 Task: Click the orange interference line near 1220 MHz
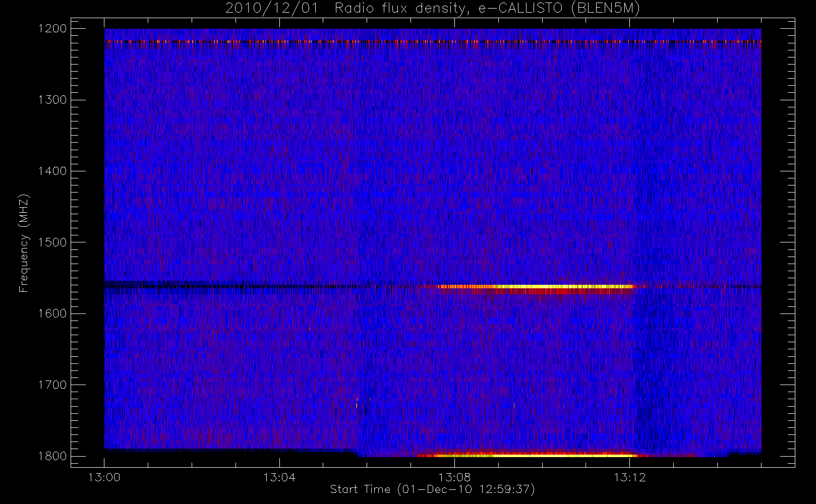(433, 41)
